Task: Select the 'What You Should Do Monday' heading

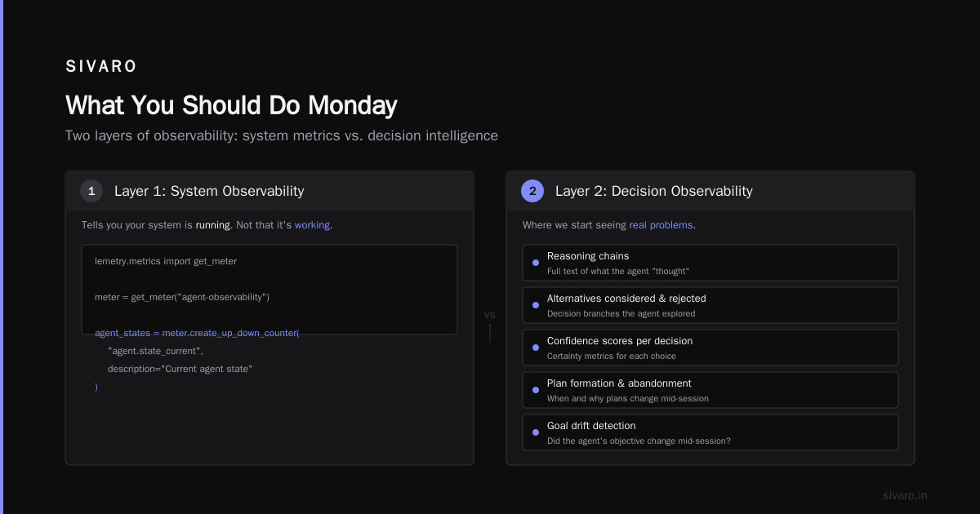Action: (231, 105)
